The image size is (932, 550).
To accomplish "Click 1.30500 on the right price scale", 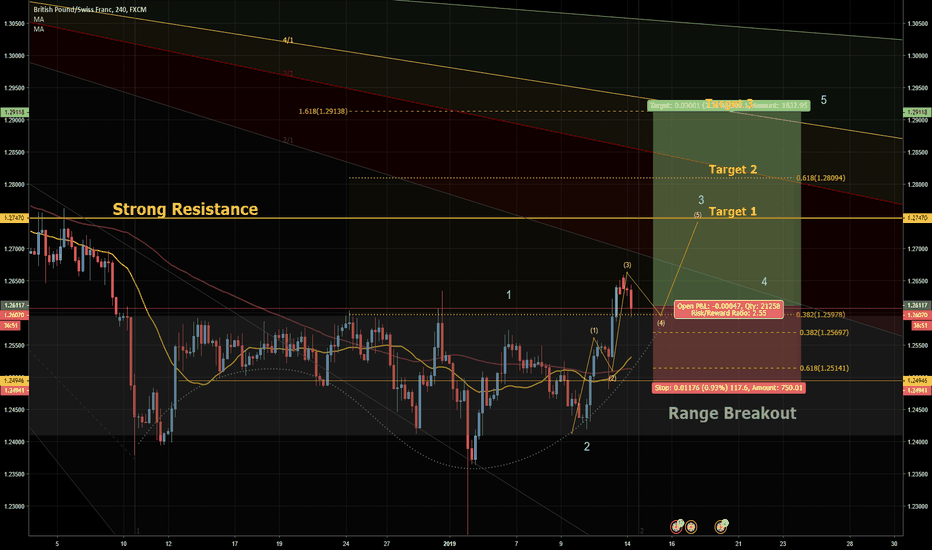I will tap(916, 24).
